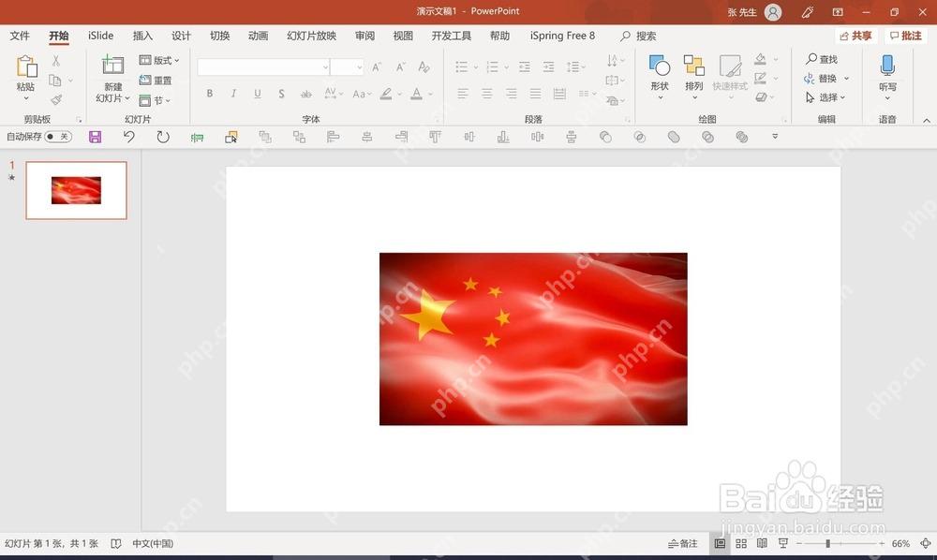Click the language 中文(中国) in status bar

point(153,544)
